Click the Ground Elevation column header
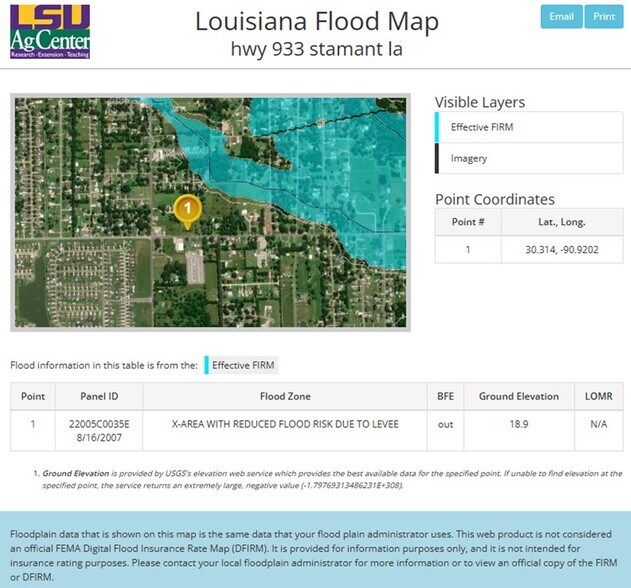Viewport: 631px width, 588px height. point(519,396)
